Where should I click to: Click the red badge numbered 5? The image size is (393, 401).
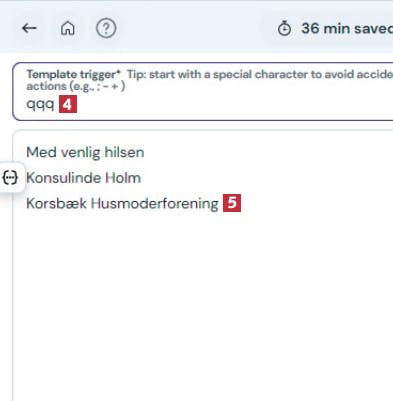pyautogui.click(x=232, y=203)
